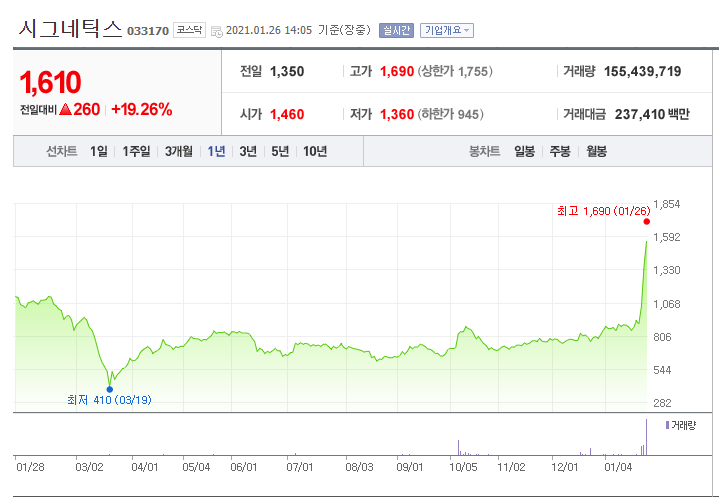Click the 코스닥 market label
719x497 pixels.
point(189,30)
